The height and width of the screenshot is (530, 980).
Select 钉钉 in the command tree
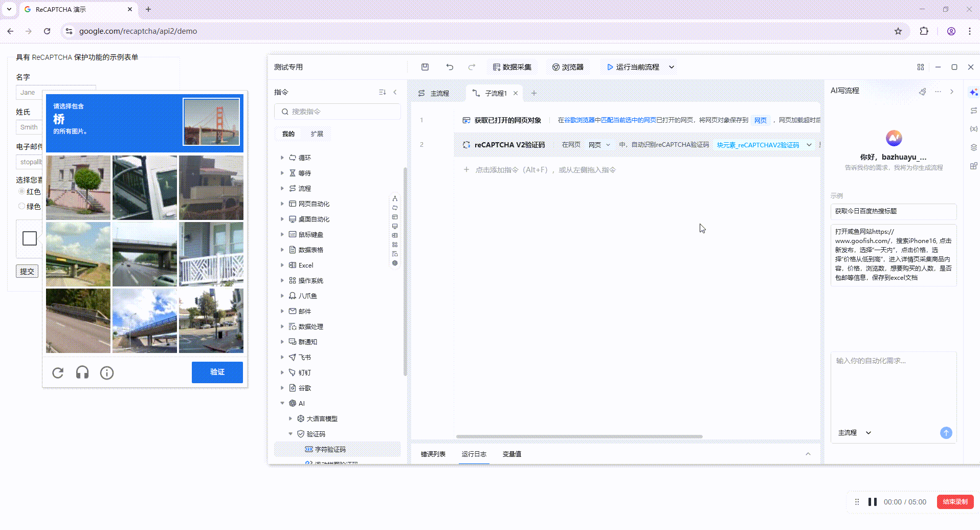(305, 372)
